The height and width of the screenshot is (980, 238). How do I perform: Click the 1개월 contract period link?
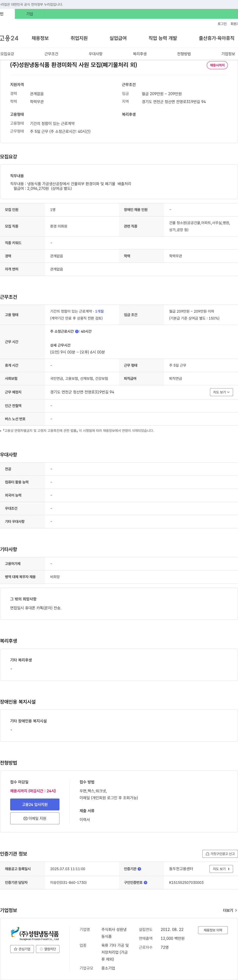pos(99,311)
